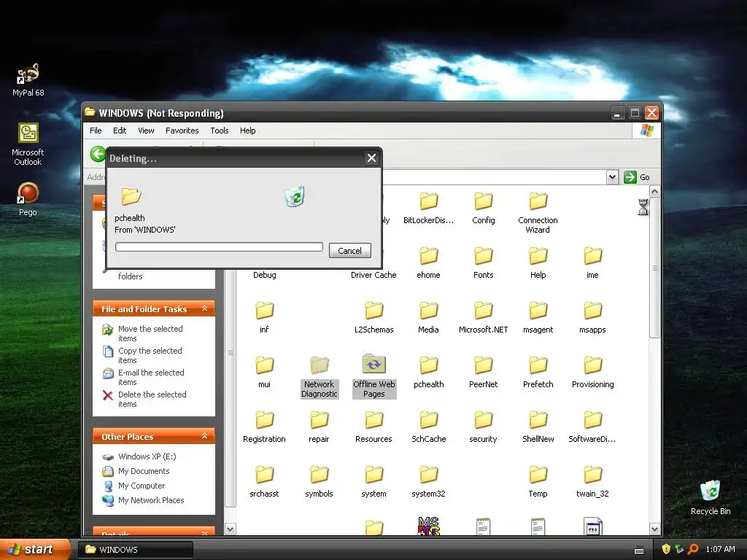747x560 pixels.
Task: Select the Config folder icon
Action: 483,208
